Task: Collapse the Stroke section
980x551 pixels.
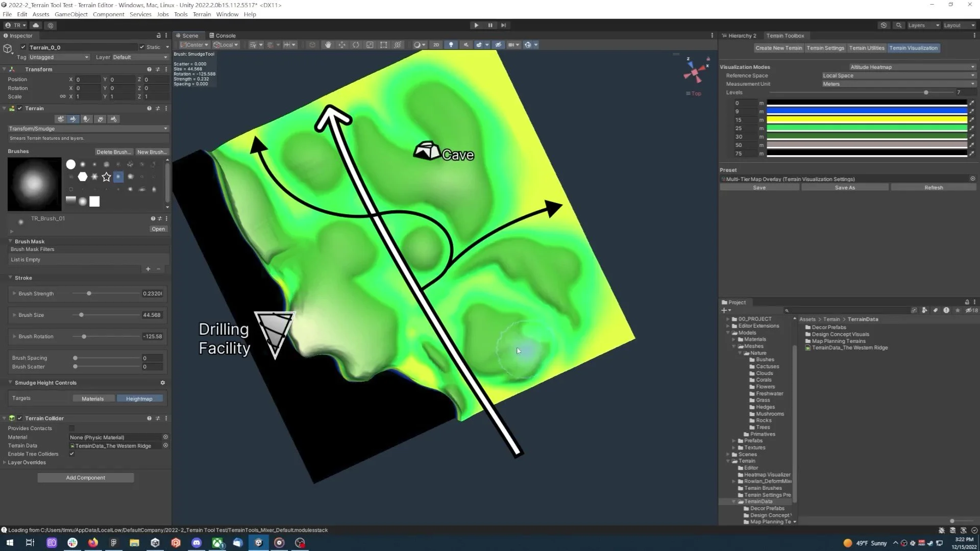Action: [x=10, y=278]
